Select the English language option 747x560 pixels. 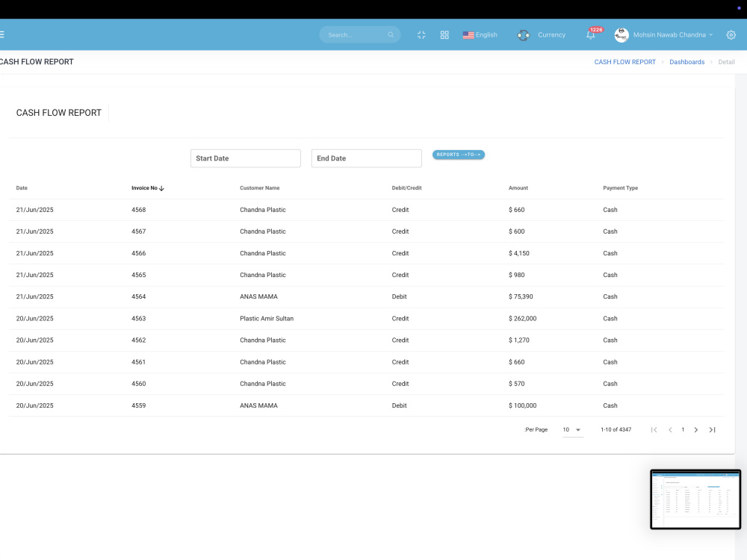tap(486, 35)
